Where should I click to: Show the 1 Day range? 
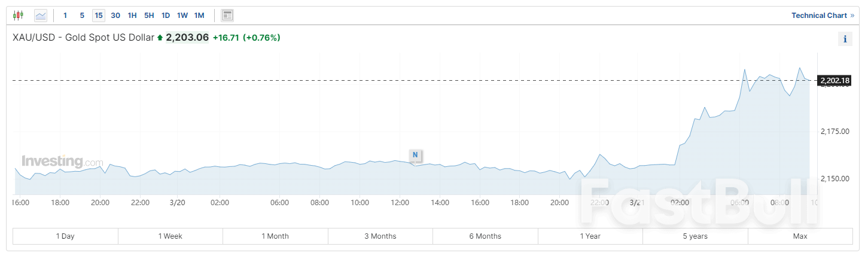65,236
